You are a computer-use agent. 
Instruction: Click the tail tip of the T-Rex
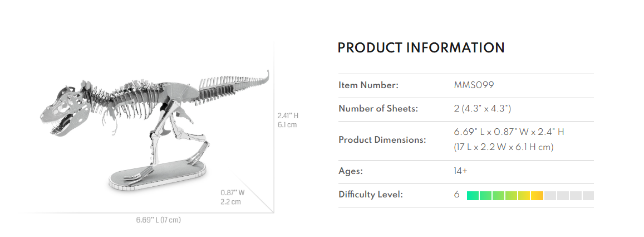pyautogui.click(x=269, y=74)
